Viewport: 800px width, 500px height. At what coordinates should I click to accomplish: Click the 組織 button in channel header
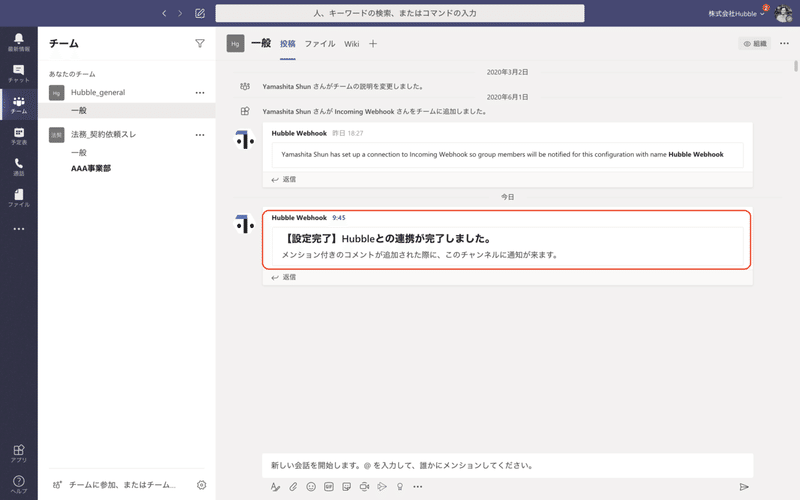[755, 44]
